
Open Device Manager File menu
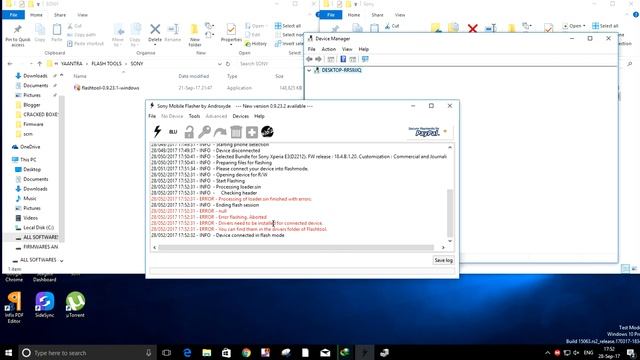311,49
